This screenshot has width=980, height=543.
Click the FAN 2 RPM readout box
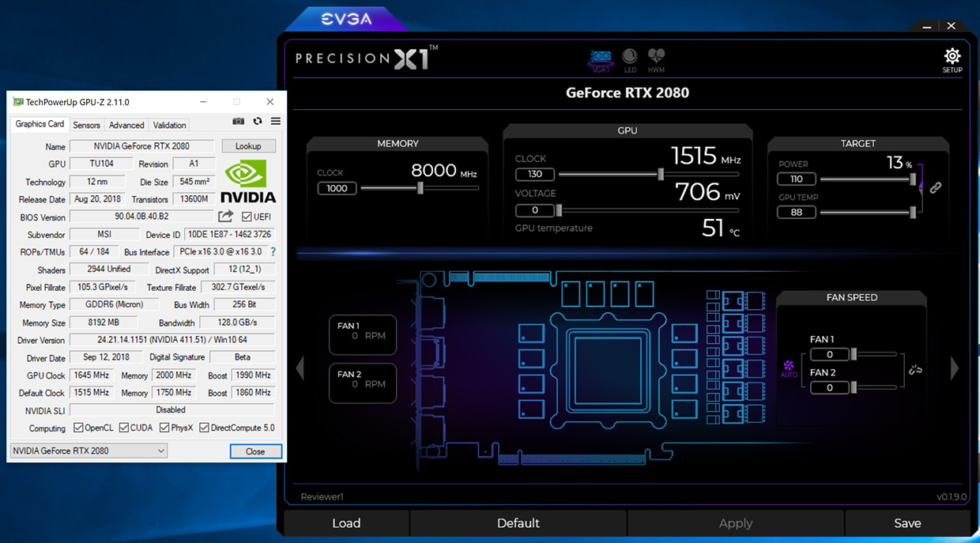click(x=363, y=383)
